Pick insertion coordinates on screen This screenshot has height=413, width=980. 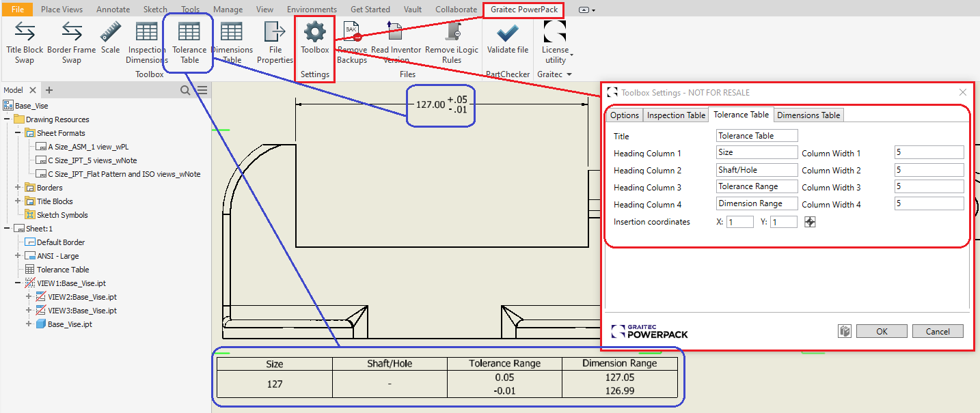[x=810, y=222]
